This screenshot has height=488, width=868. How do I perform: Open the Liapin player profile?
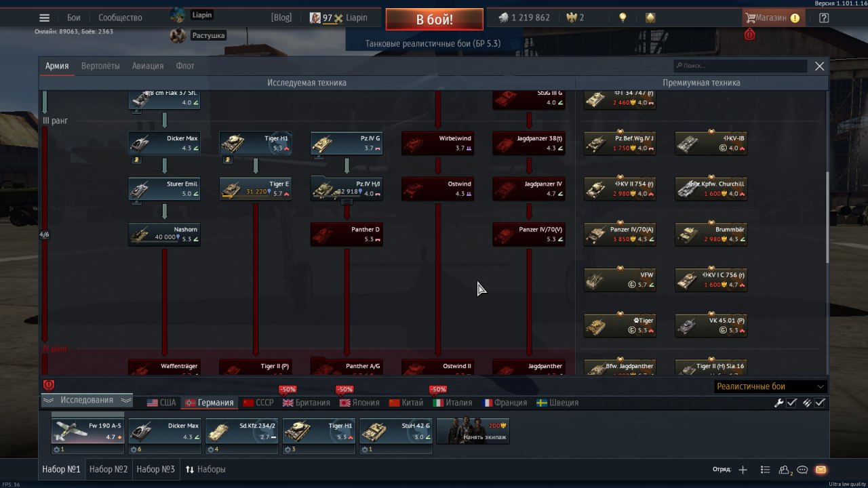tap(338, 18)
